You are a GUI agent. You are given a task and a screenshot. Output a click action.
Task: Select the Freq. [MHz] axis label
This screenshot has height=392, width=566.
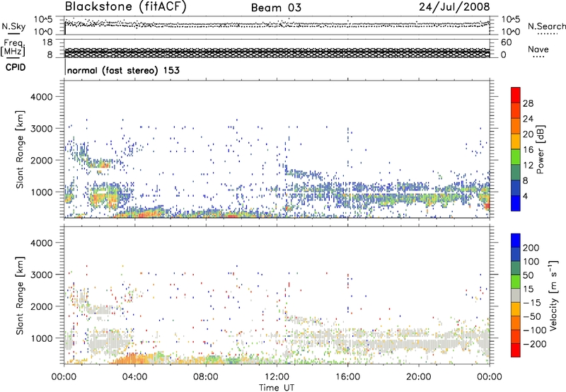point(14,48)
